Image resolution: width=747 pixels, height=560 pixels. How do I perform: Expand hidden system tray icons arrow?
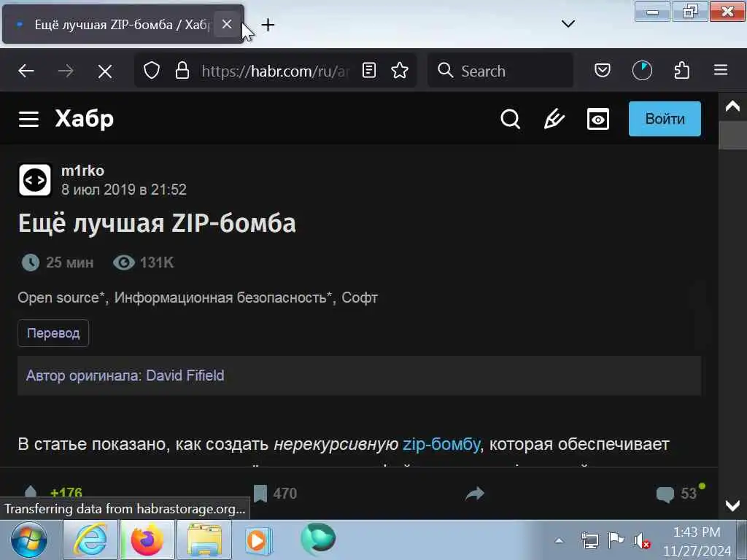pyautogui.click(x=559, y=540)
